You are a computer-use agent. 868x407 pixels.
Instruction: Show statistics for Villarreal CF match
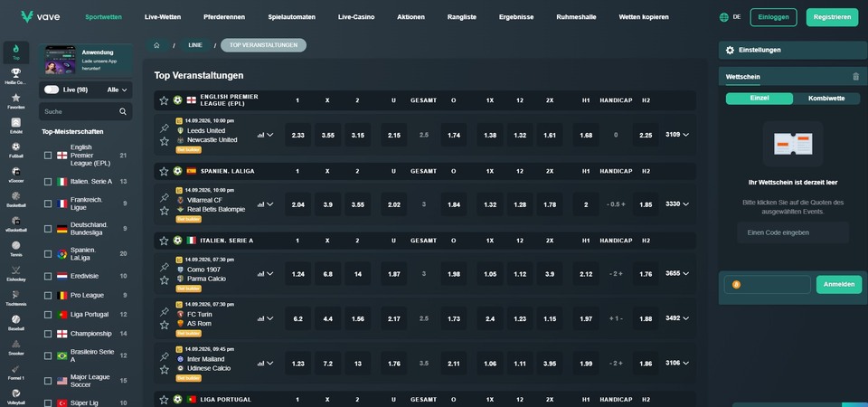tap(260, 204)
